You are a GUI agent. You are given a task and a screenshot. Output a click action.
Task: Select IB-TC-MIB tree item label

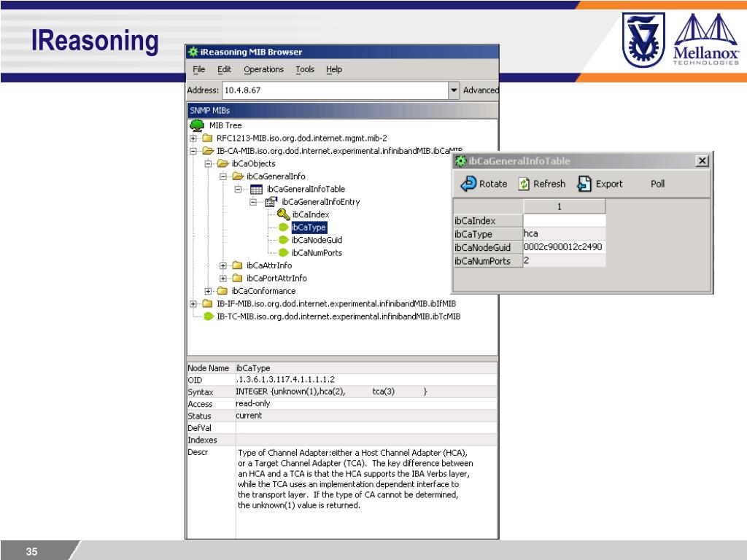click(x=338, y=316)
